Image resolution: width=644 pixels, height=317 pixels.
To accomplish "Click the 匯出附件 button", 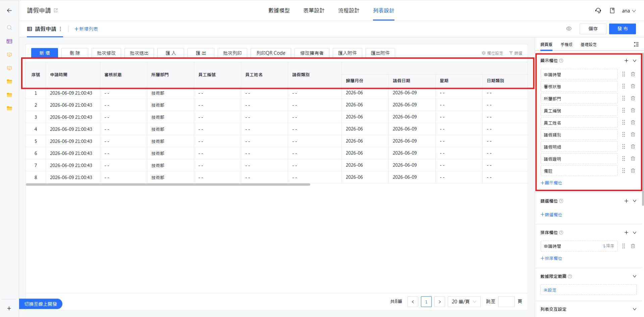I will (x=380, y=53).
